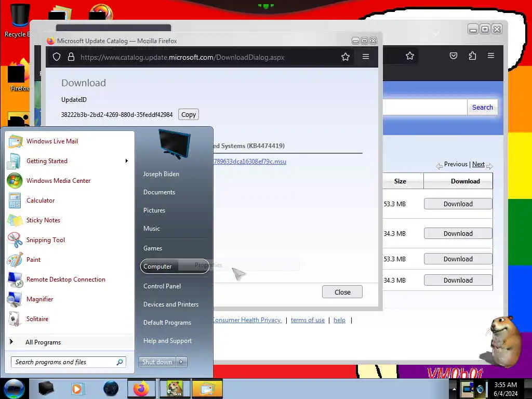Click the taskbar clock and date
Image resolution: width=532 pixels, height=399 pixels.
pyautogui.click(x=506, y=389)
